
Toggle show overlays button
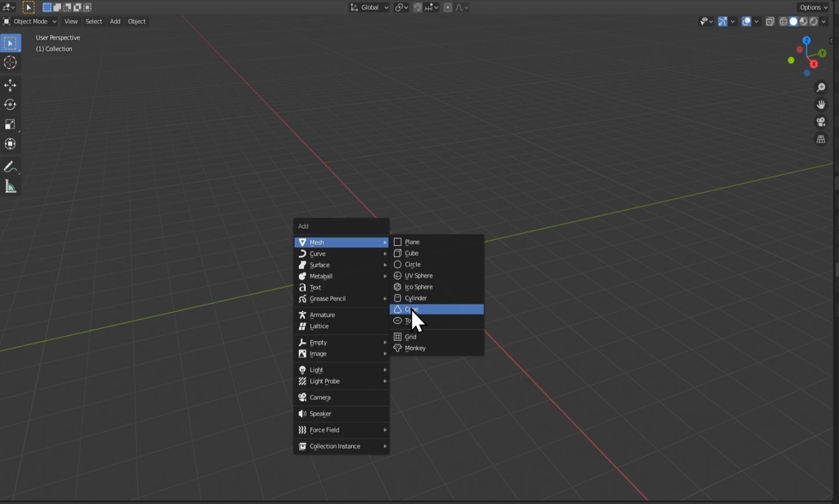click(747, 21)
